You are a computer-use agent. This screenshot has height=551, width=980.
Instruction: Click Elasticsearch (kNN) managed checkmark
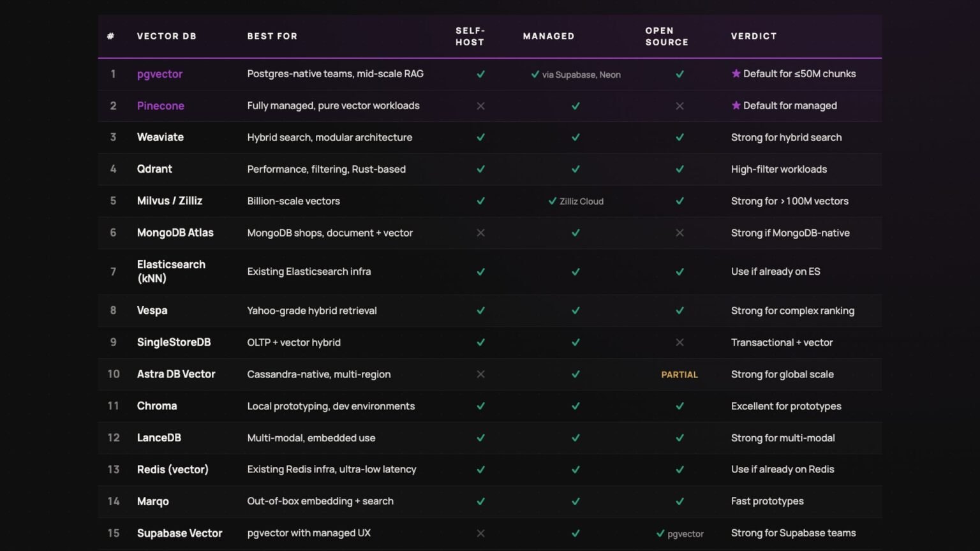pyautogui.click(x=575, y=272)
